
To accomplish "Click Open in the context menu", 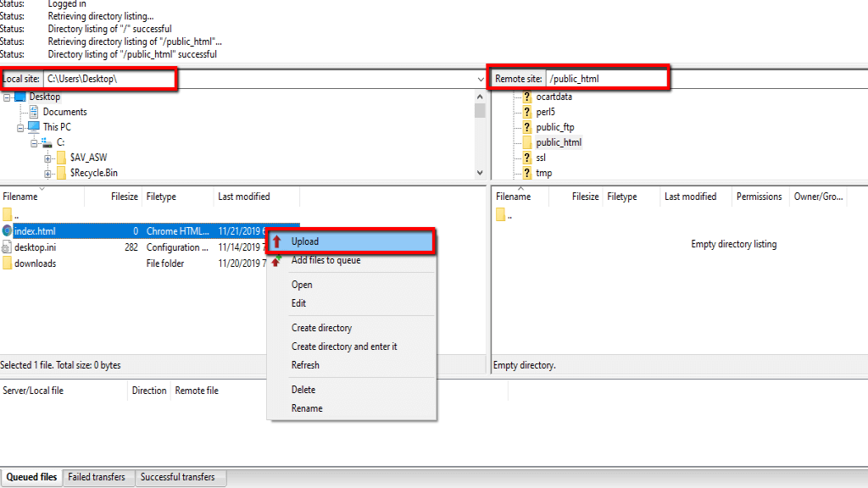I will (x=352, y=285).
